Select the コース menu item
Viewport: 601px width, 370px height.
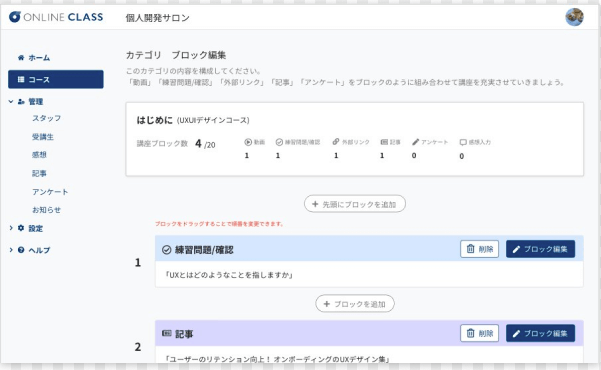pyautogui.click(x=56, y=79)
